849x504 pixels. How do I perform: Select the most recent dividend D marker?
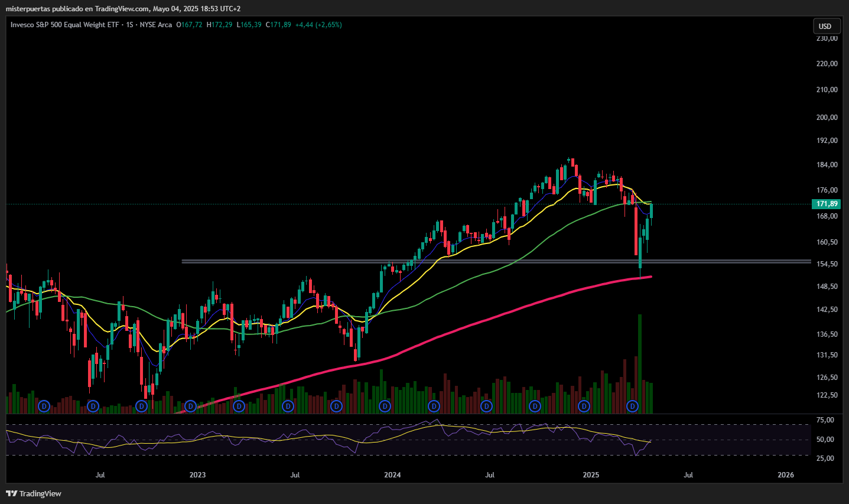tap(633, 406)
